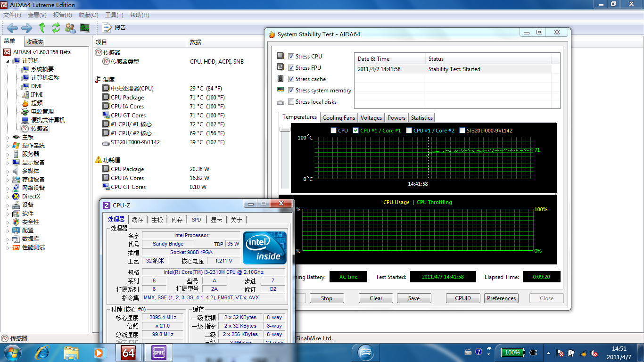Click the AIDA64 taskbar icon
The height and width of the screenshot is (362, 644).
[x=129, y=352]
